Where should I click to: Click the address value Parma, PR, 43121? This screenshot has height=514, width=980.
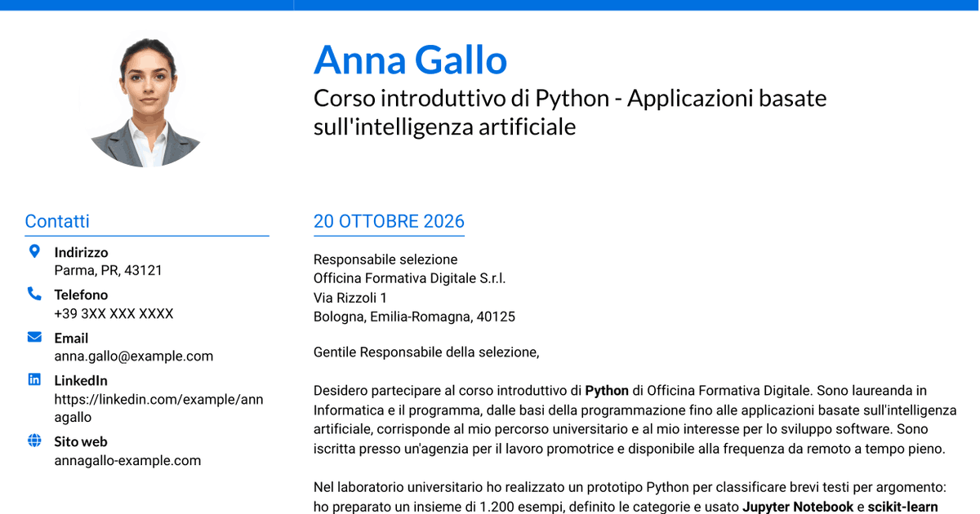click(x=109, y=270)
